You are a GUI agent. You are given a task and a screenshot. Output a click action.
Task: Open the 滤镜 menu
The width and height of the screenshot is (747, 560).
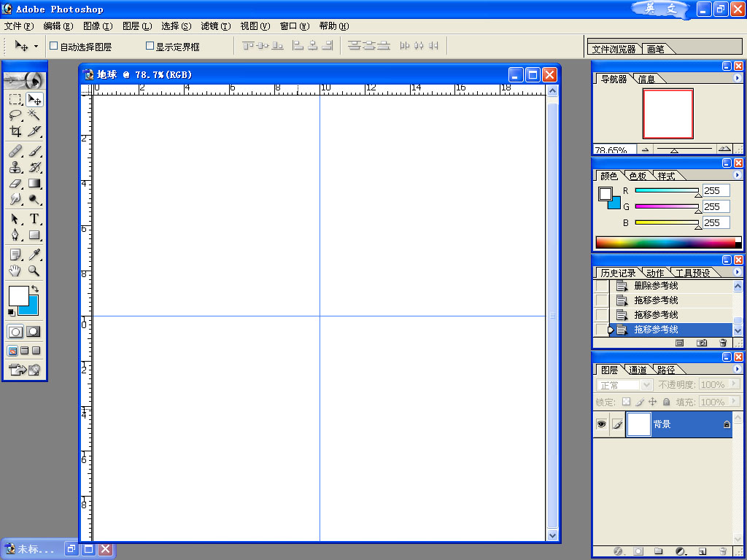(216, 26)
